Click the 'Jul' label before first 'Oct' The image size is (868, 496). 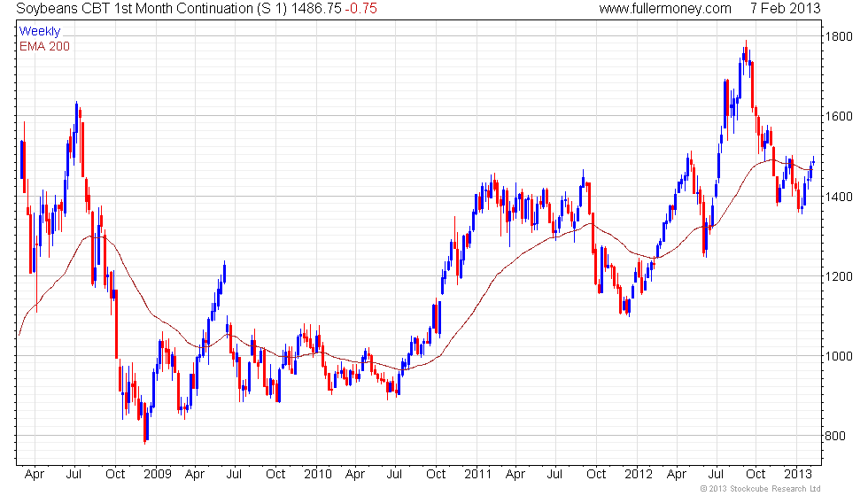click(x=74, y=474)
